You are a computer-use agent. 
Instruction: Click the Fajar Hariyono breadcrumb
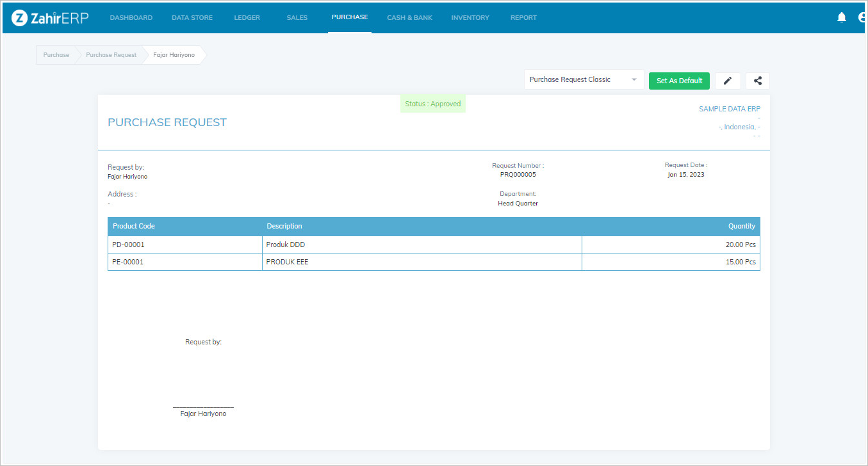[x=174, y=55]
